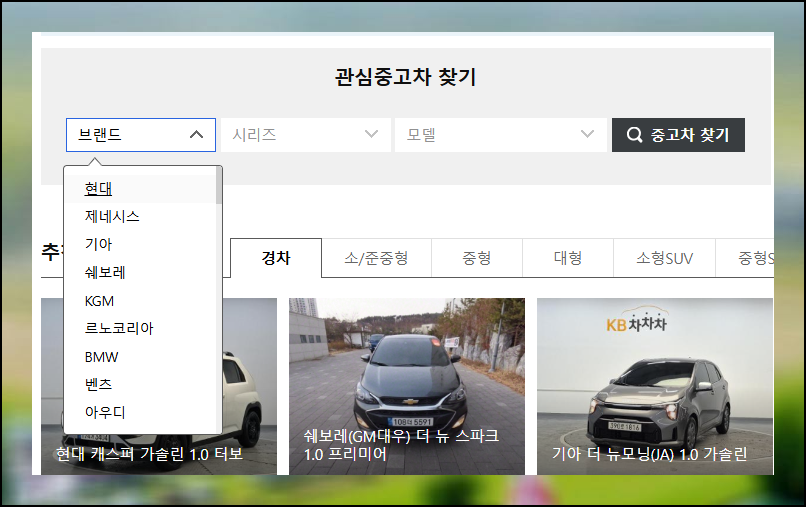Image resolution: width=806 pixels, height=507 pixels.
Task: Click the 모델 chevron arrow
Action: (x=587, y=134)
